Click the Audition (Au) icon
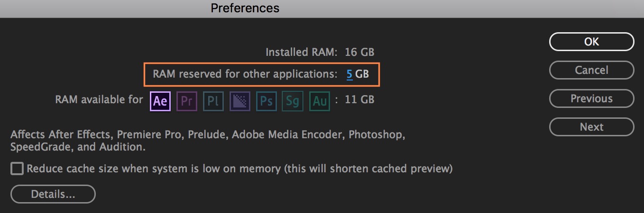 point(320,101)
